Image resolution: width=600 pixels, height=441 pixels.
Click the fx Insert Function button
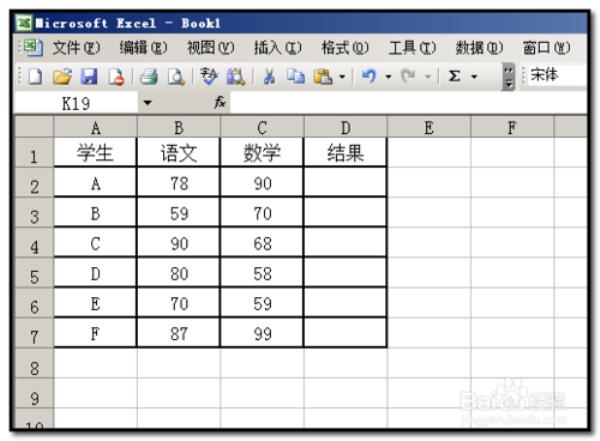point(220,102)
